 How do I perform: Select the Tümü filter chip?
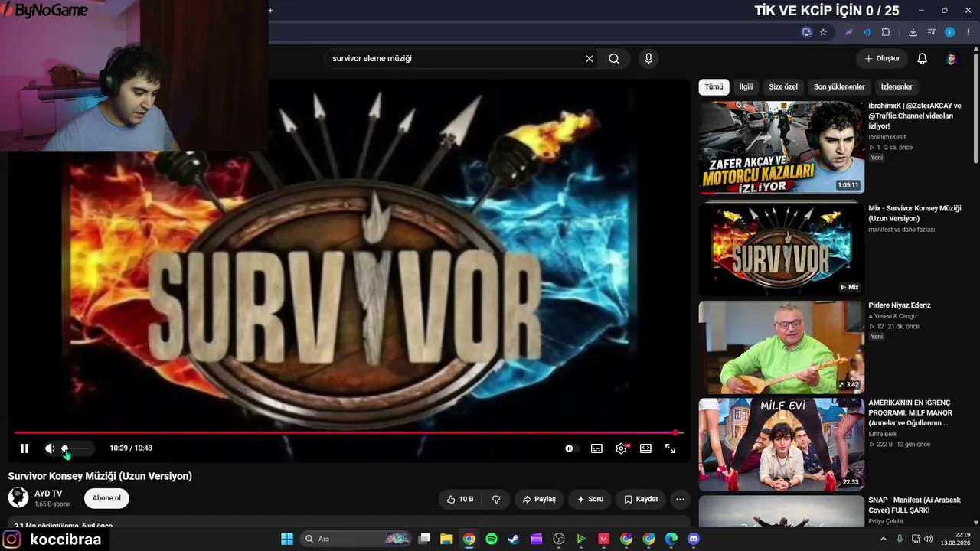pyautogui.click(x=714, y=87)
